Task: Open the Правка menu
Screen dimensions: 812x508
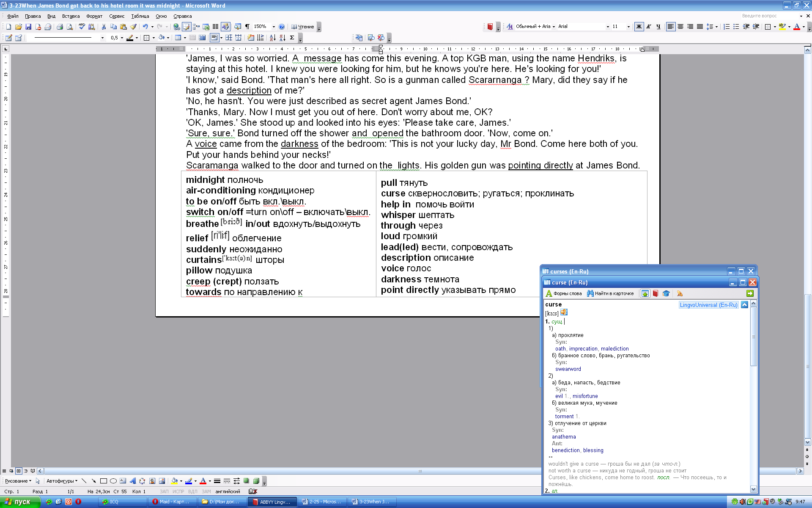Action: (33, 16)
